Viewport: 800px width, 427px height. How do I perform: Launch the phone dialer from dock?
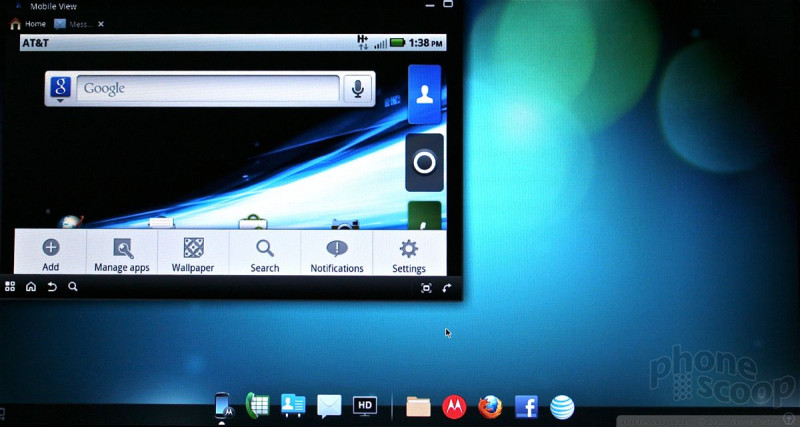pyautogui.click(x=257, y=406)
